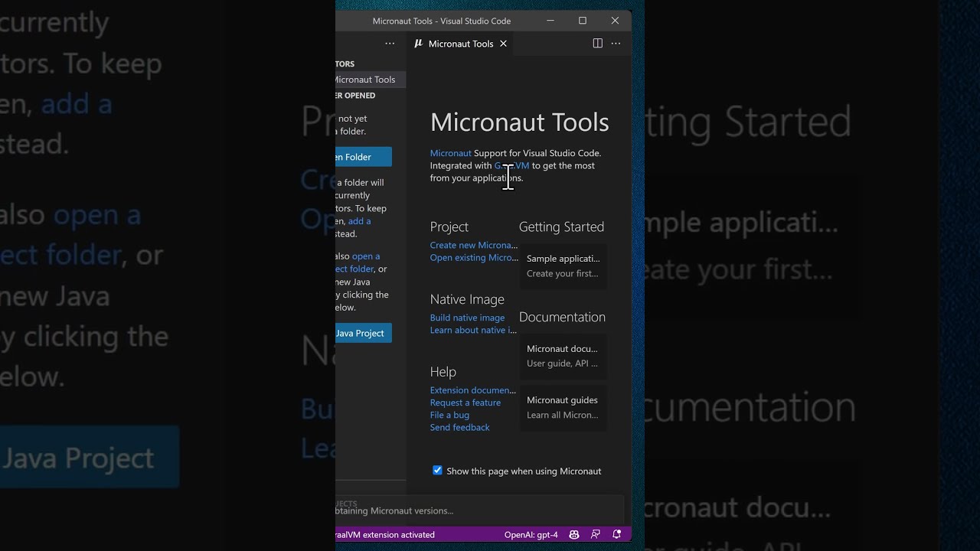Click the Copilot icon in status bar
This screenshot has height=551, width=980.
574,535
